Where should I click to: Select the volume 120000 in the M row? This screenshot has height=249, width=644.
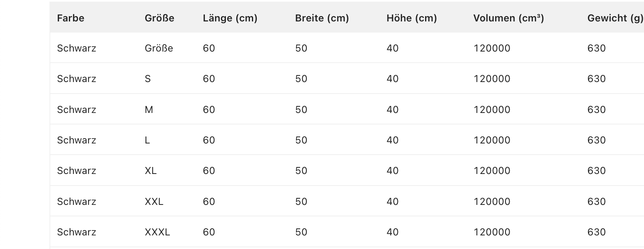(492, 110)
